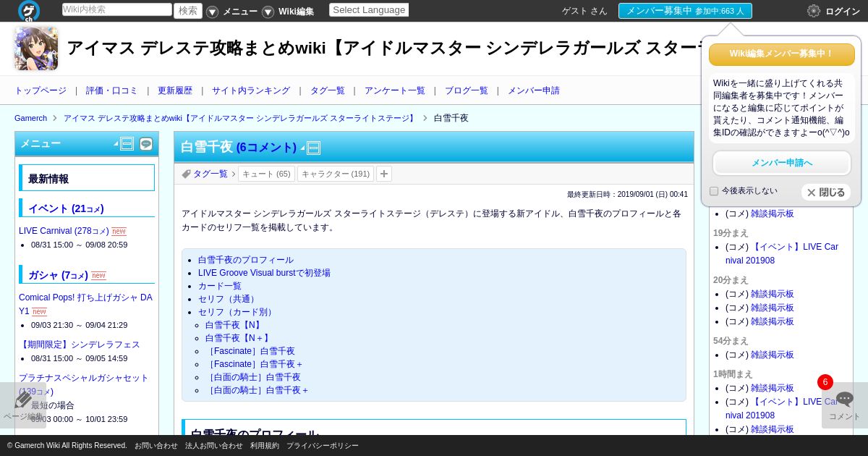
Task: Click the Wiki編集メンバー募集中！ orange button
Action: (782, 54)
